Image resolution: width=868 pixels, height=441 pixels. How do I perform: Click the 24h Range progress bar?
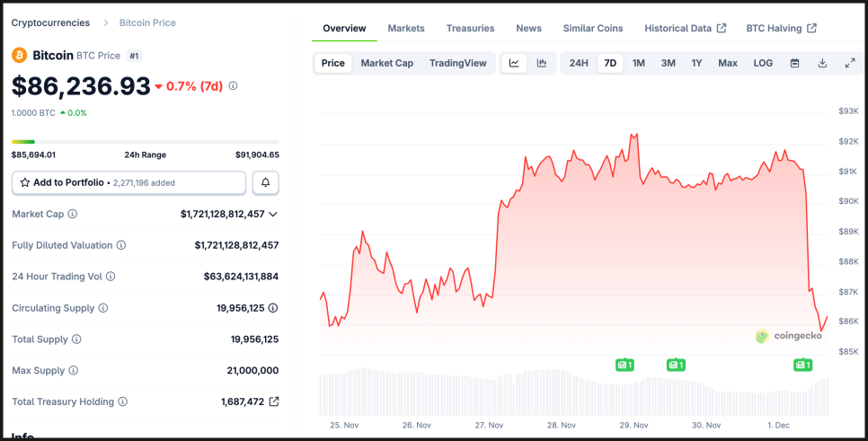(x=145, y=141)
